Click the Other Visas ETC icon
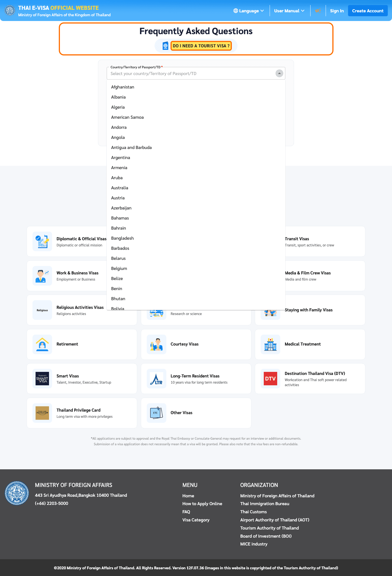Image resolution: width=392 pixels, height=576 pixels. tap(157, 413)
